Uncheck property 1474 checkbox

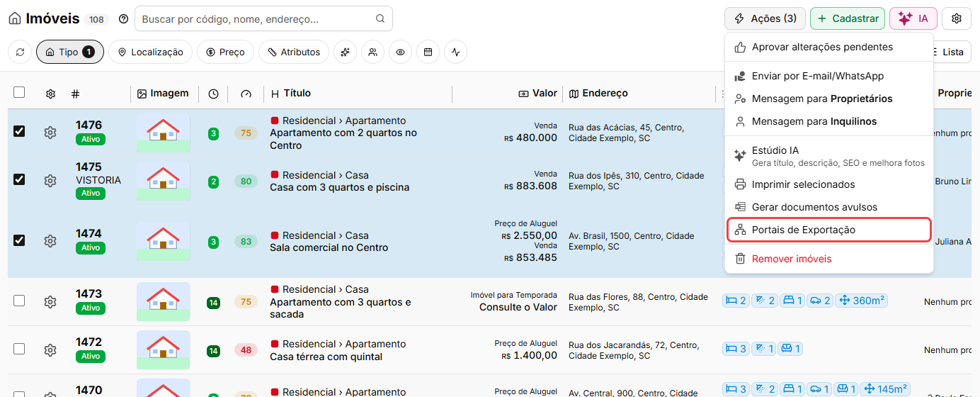point(19,240)
